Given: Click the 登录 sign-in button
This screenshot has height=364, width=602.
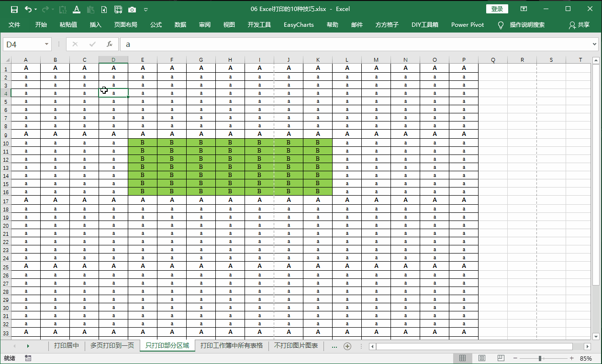Looking at the screenshot, I should click(497, 9).
